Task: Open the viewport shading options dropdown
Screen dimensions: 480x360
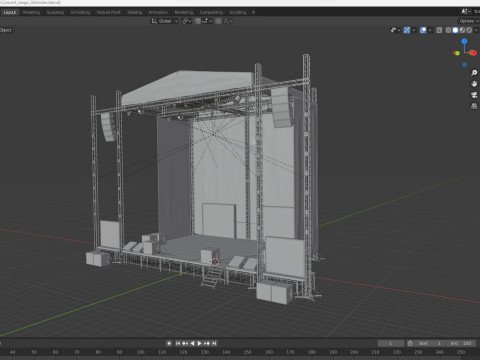Action: coord(476,30)
